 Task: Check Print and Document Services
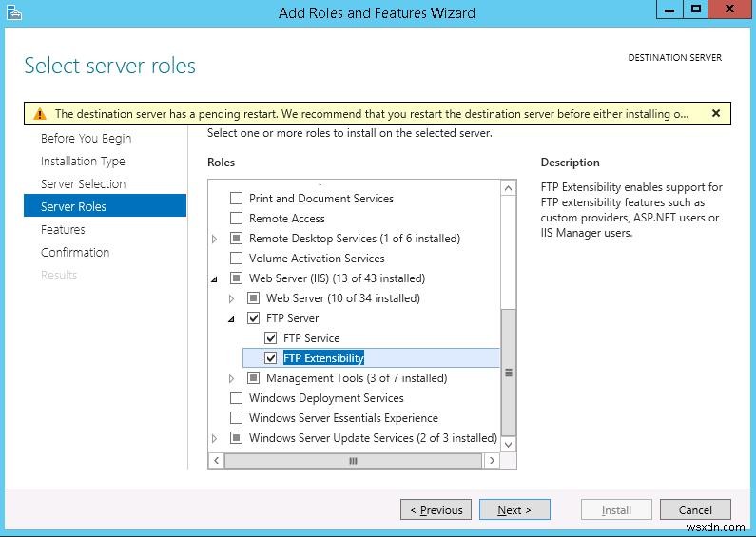(236, 198)
